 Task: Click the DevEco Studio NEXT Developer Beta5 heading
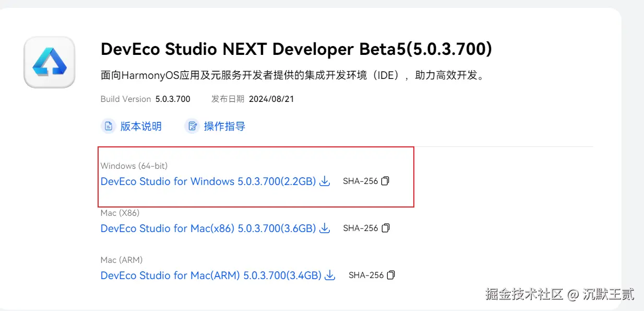click(296, 49)
